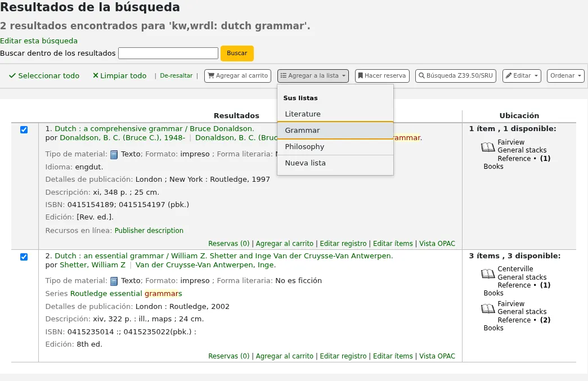Click author Van der Cruysse-Van Antwerpen, Inge
588x381 pixels.
click(205, 265)
